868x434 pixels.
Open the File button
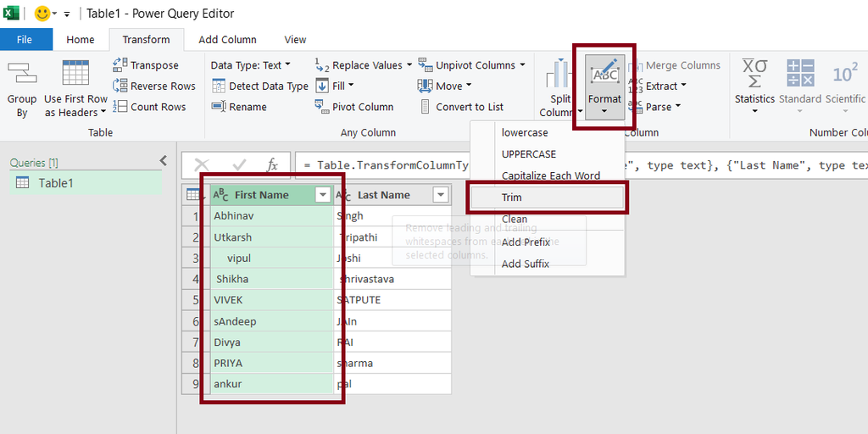25,40
